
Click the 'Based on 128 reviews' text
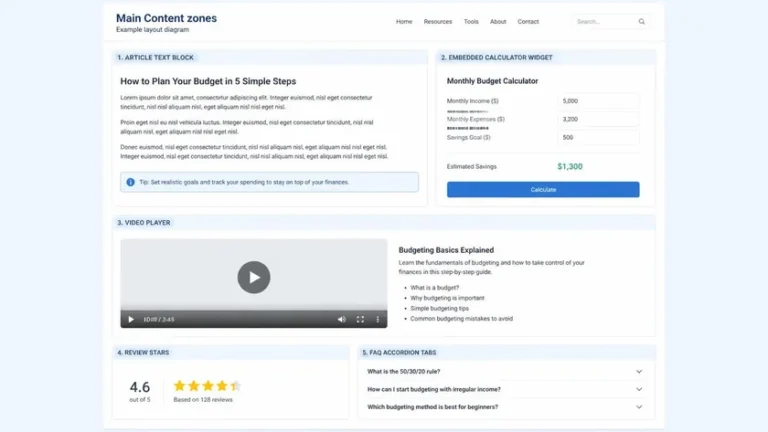203,400
